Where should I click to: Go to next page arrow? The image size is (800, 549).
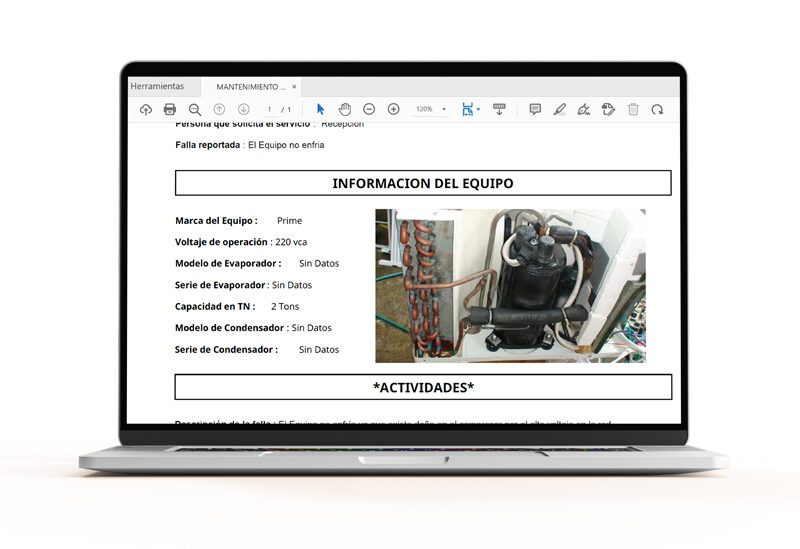pos(244,109)
